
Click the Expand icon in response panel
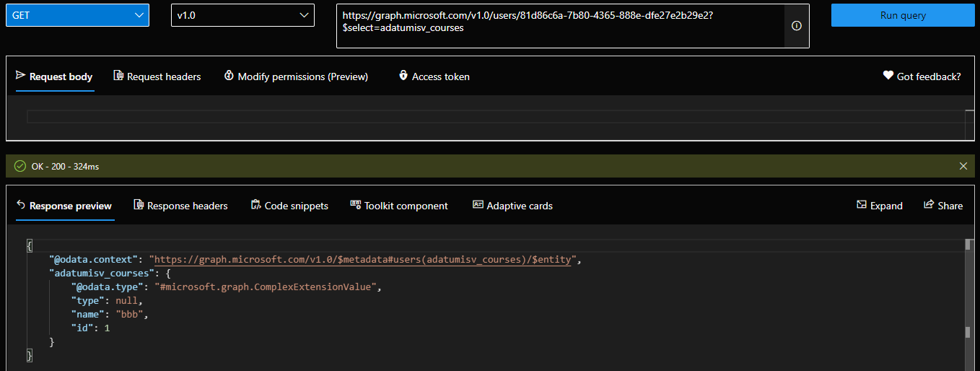pyautogui.click(x=861, y=205)
